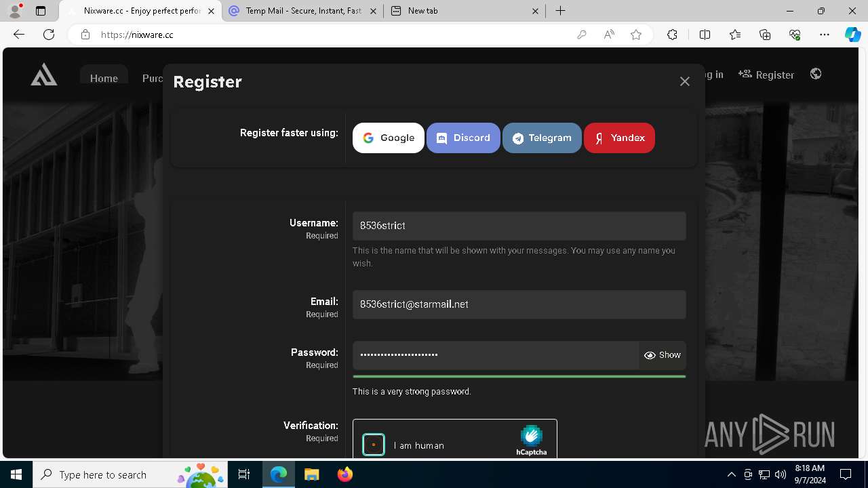
Task: Open Microsoft Edge from the taskbar
Action: (279, 474)
